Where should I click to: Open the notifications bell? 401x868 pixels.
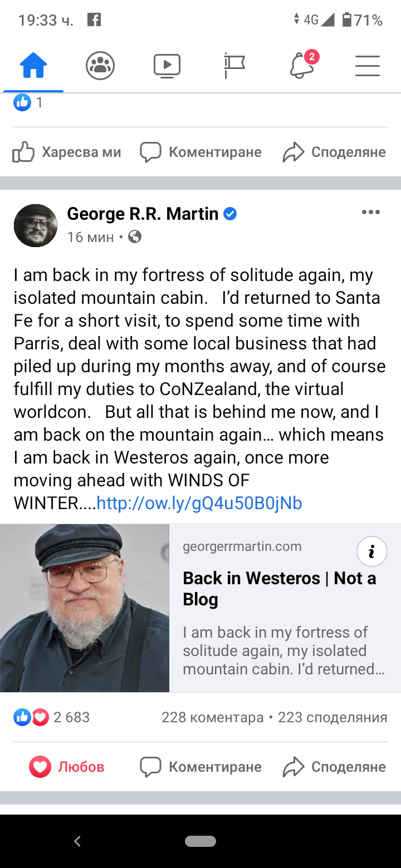coord(302,66)
